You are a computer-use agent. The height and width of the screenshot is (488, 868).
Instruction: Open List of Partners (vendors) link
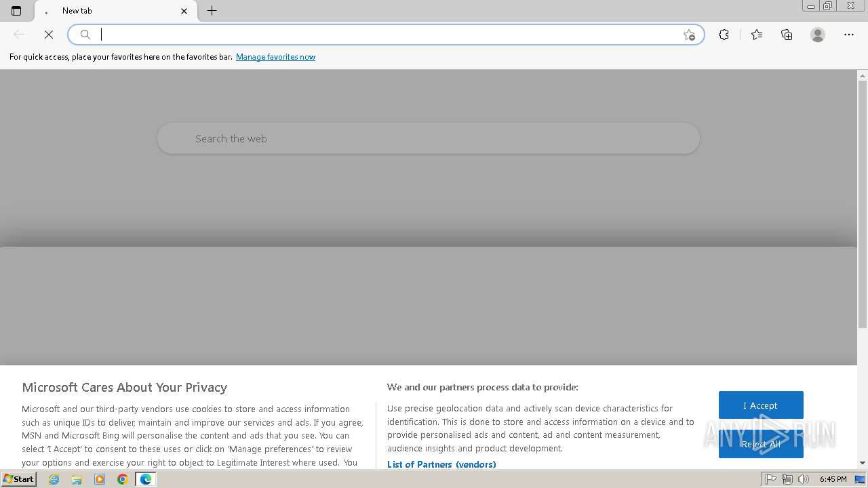[x=441, y=464]
